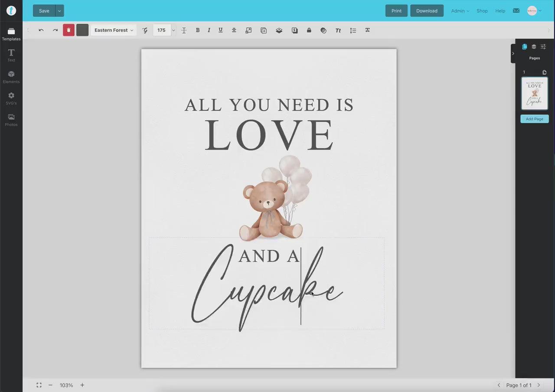Select the LOVE heading on canvas
The image size is (555, 392).
[269, 135]
